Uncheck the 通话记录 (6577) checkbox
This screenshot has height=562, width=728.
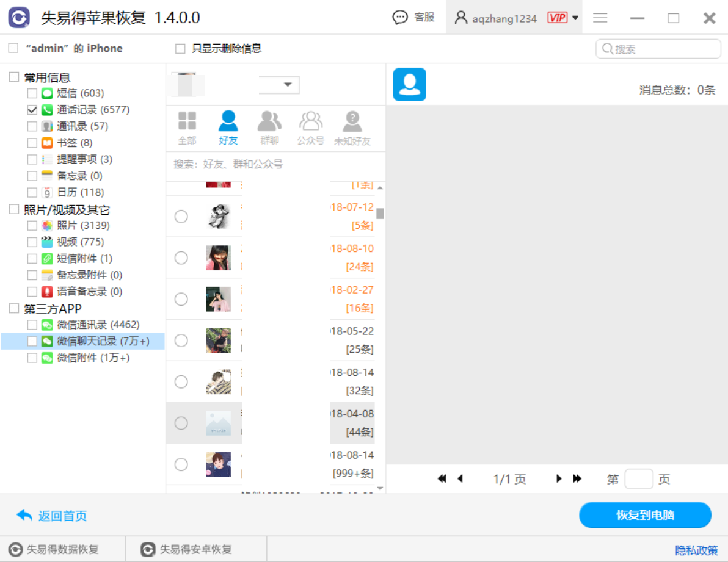pyautogui.click(x=32, y=110)
